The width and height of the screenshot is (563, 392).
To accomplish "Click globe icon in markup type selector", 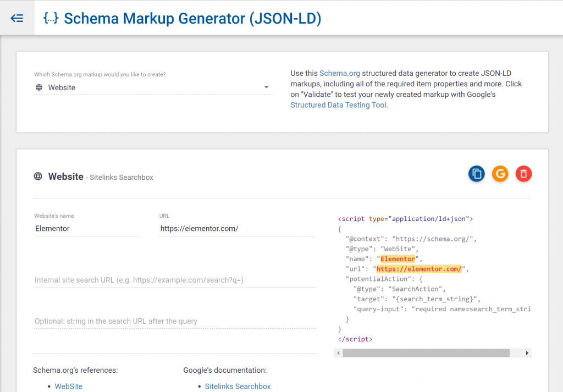I will point(39,87).
